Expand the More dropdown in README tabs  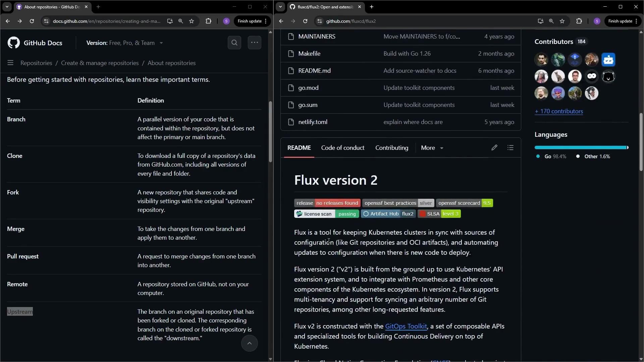[432, 148]
